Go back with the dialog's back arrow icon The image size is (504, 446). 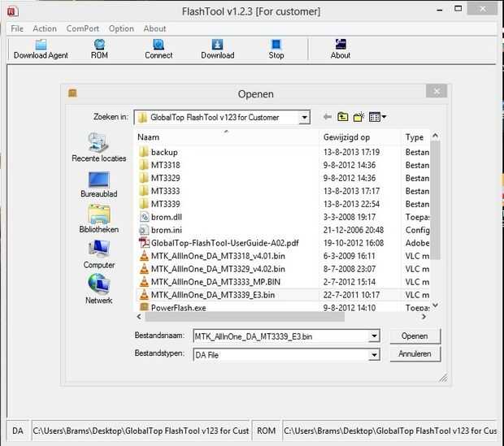click(328, 117)
